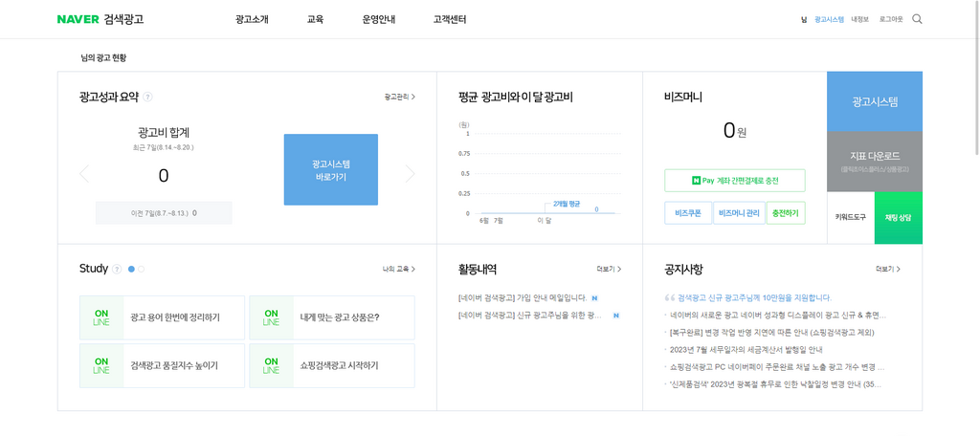Open the 비즈머니 관리 button
This screenshot has width=980, height=436.
[739, 213]
